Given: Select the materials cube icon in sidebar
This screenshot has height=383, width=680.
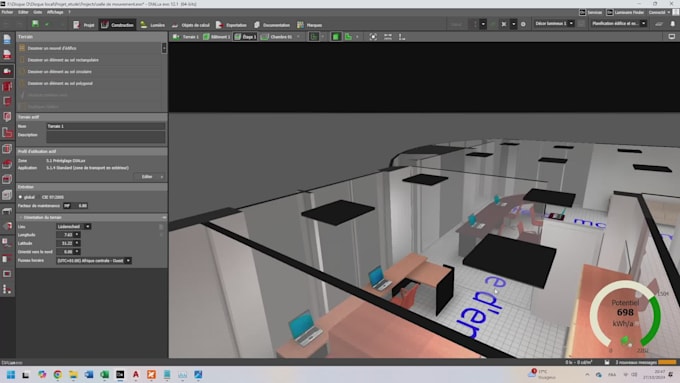Looking at the screenshot, I should point(7,226).
